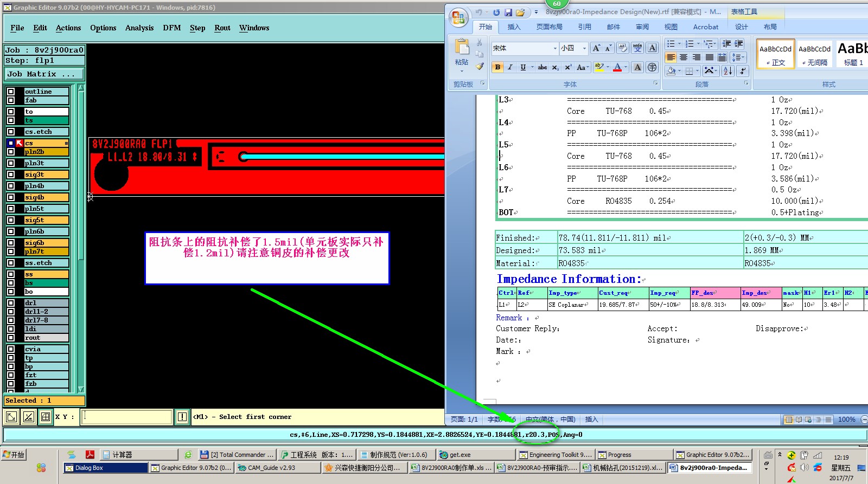The height and width of the screenshot is (484, 868).
Task: Click the Increase Indent icon
Action: pos(739,43)
